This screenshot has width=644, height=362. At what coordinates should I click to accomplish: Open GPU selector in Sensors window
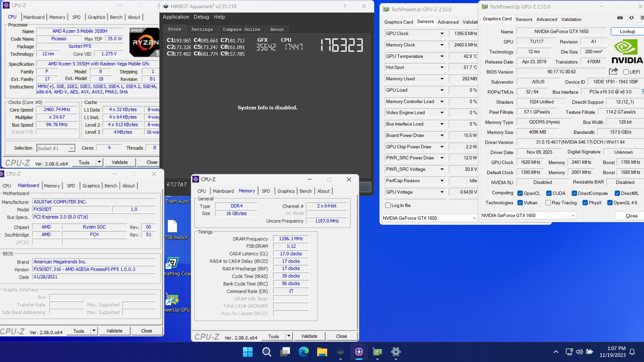tap(429, 218)
